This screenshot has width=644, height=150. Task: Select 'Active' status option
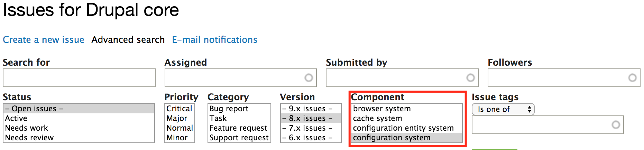[16, 119]
